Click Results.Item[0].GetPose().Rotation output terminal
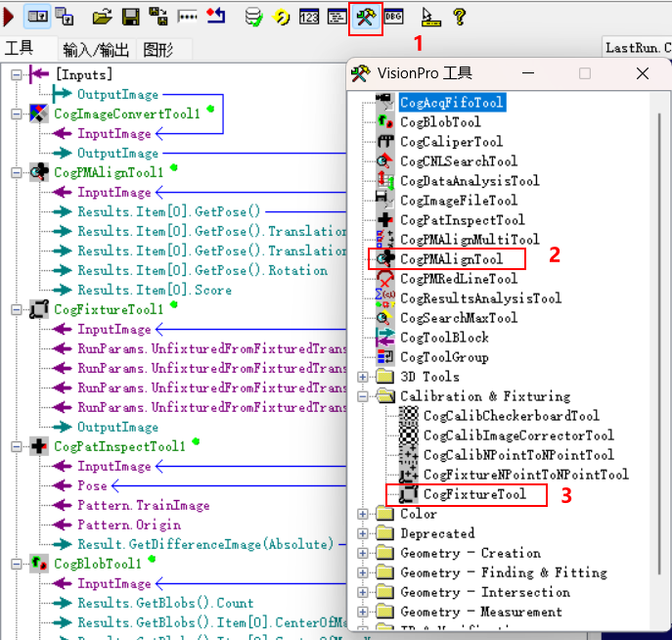This screenshot has width=672, height=640. [x=202, y=270]
